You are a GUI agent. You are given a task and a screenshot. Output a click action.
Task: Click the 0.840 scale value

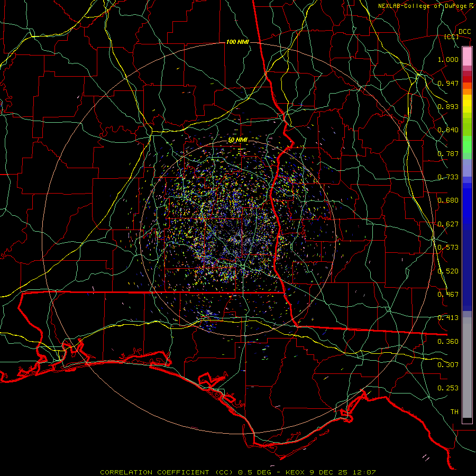point(448,130)
